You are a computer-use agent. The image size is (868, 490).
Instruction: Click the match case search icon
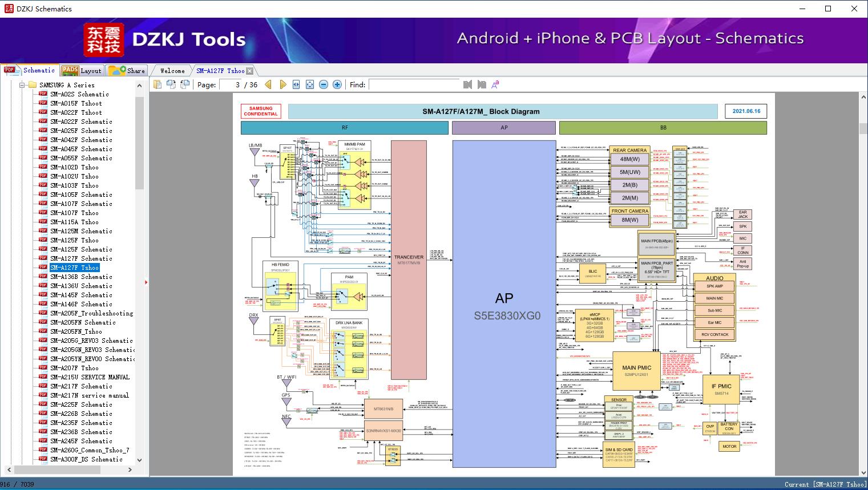495,84
